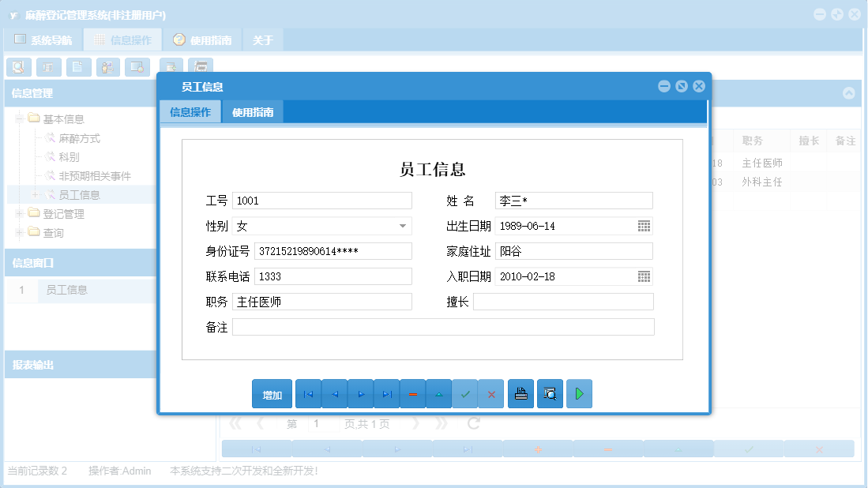The width and height of the screenshot is (868, 488).
Task: Expand the 登记管理 tree folder
Action: [17, 213]
